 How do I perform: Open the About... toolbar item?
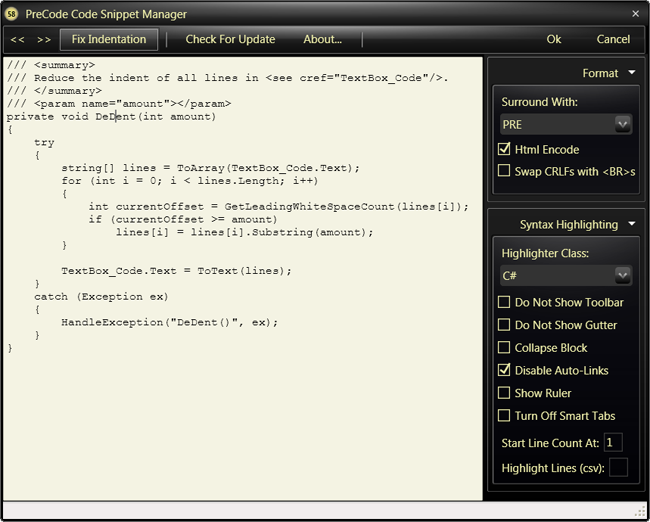(x=323, y=39)
